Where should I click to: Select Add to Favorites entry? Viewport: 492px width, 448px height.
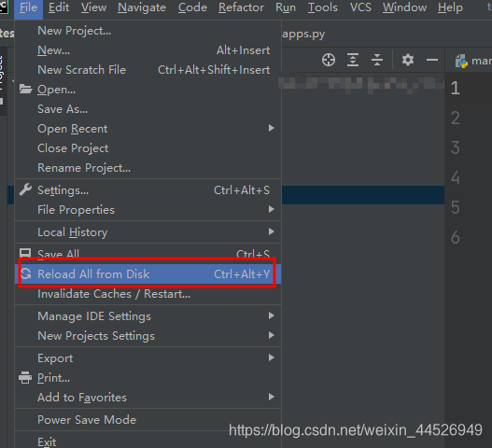[x=148, y=398]
